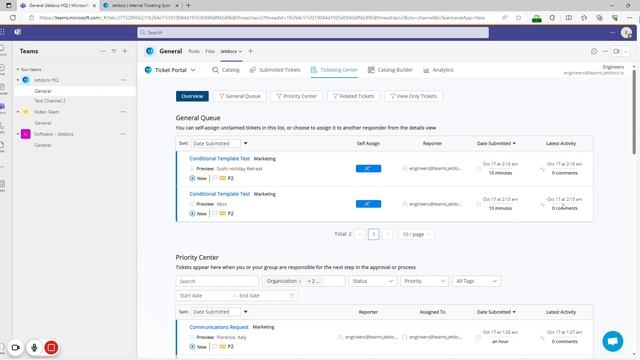Click the Teams search box
The height and width of the screenshot is (360, 640).
click(x=313, y=32)
